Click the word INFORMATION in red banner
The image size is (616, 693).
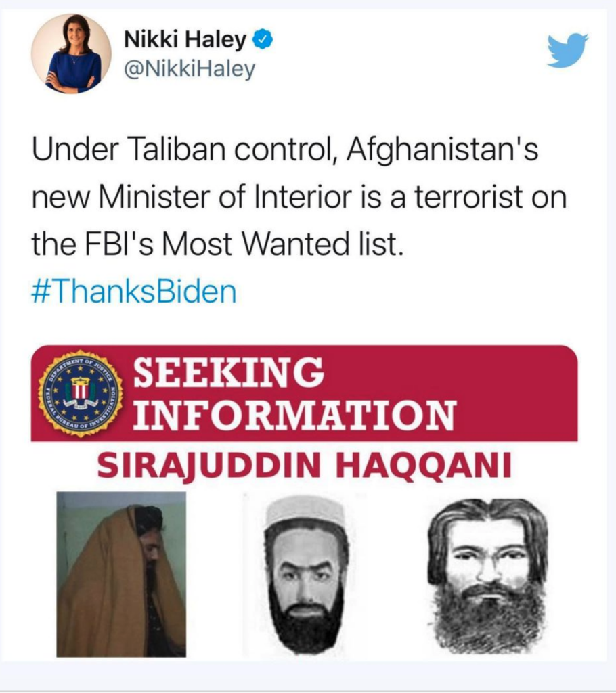(x=294, y=415)
